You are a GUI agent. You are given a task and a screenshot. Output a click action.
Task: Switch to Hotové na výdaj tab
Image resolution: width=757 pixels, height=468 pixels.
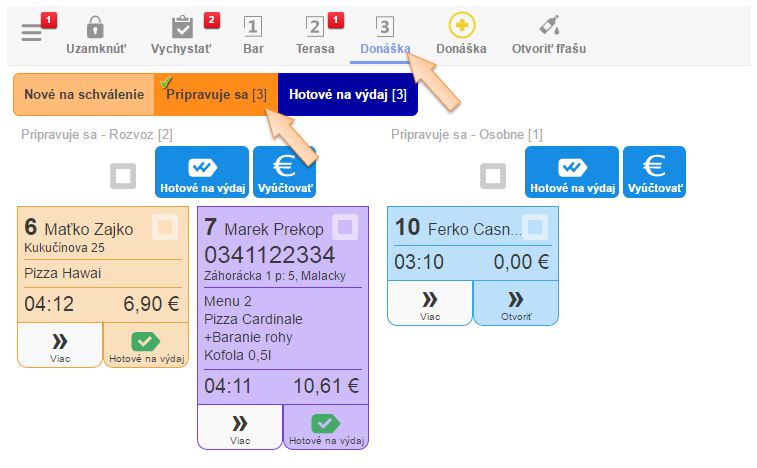click(348, 95)
